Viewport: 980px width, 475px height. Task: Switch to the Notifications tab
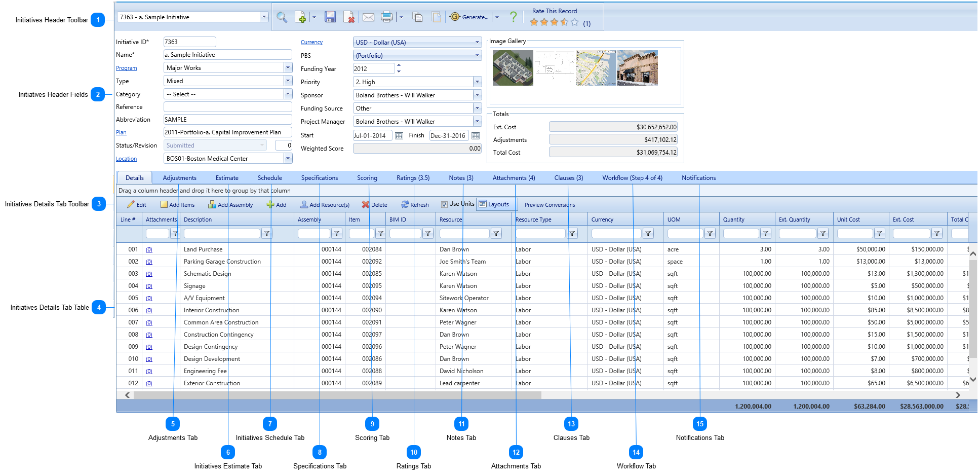pyautogui.click(x=699, y=178)
